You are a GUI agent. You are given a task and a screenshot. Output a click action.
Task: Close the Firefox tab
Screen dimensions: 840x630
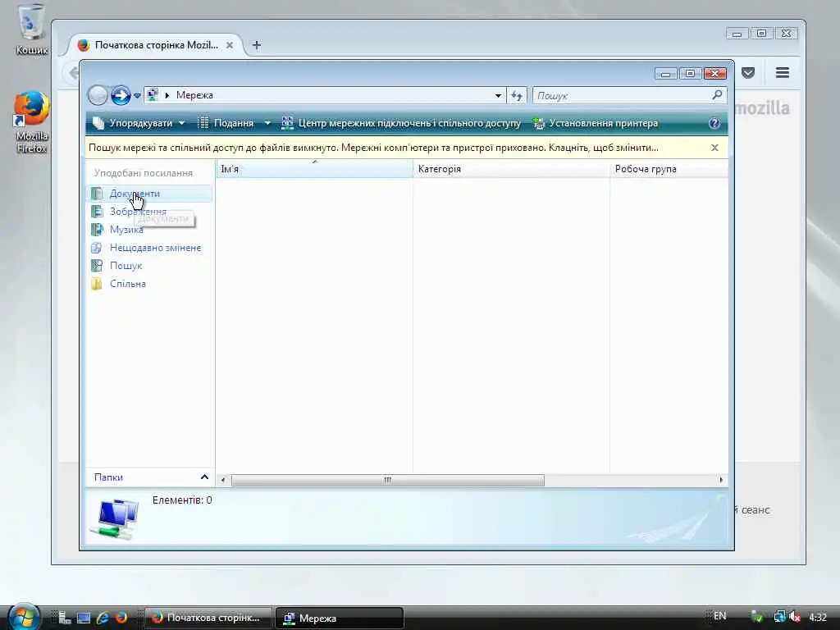(230, 45)
